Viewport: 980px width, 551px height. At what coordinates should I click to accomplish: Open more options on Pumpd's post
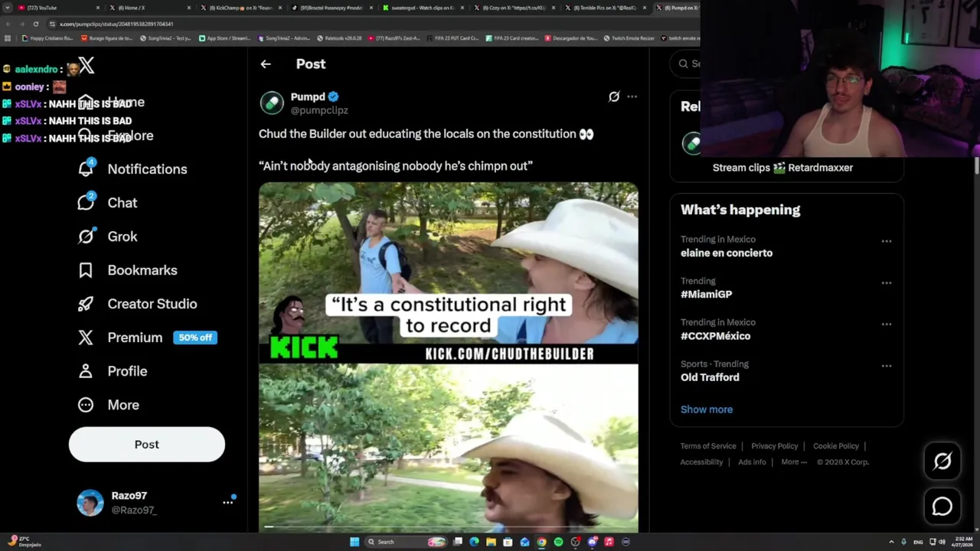tap(632, 96)
